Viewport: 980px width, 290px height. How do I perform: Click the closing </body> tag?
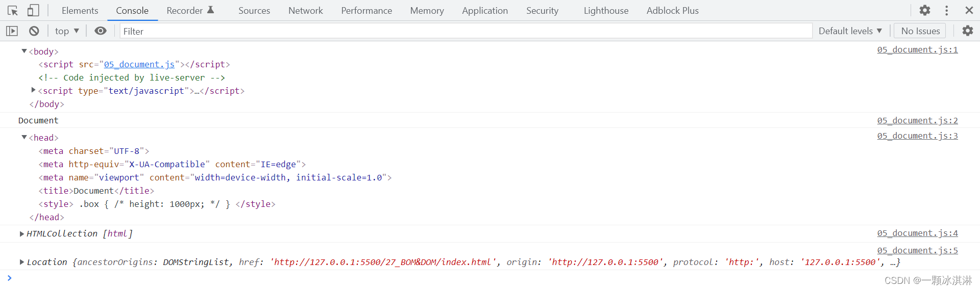click(46, 104)
